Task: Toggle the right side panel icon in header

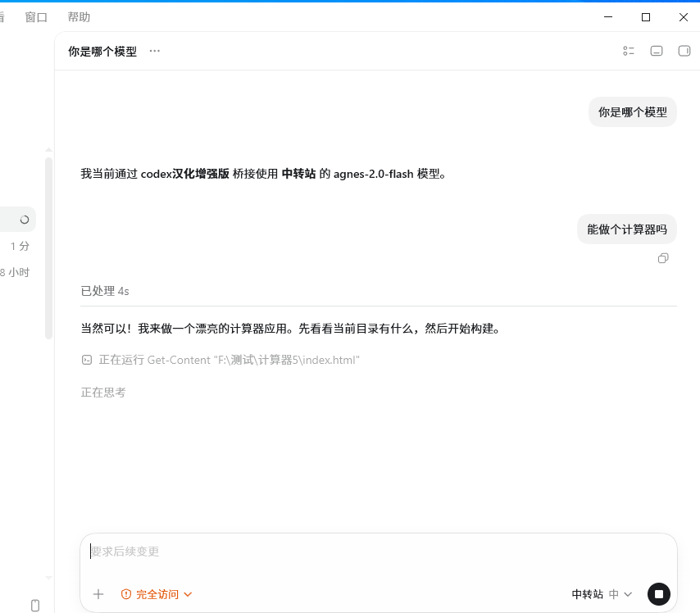Action: 684,51
